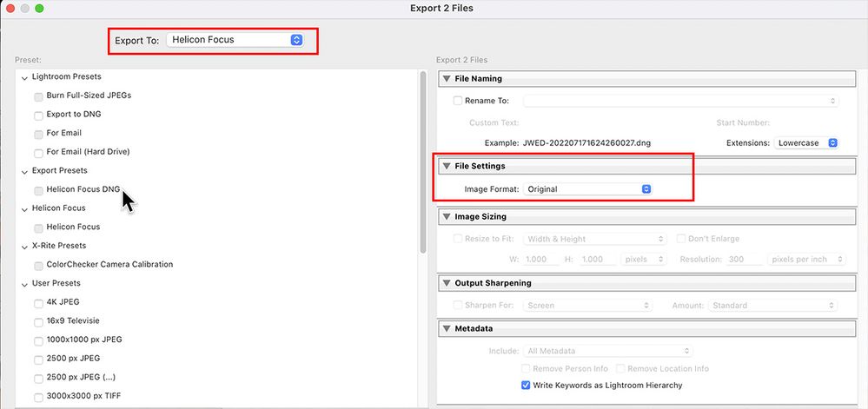Collapse the Metadata section triangle

[447, 329]
